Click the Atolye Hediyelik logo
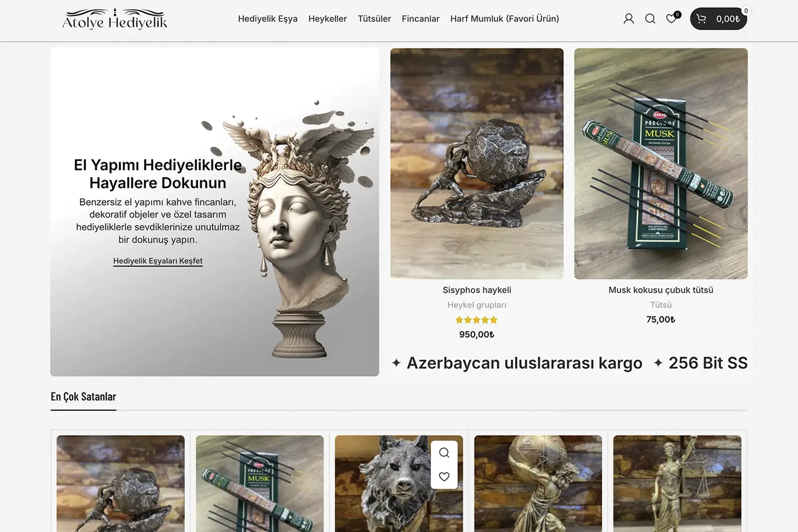The image size is (798, 532). (x=115, y=19)
